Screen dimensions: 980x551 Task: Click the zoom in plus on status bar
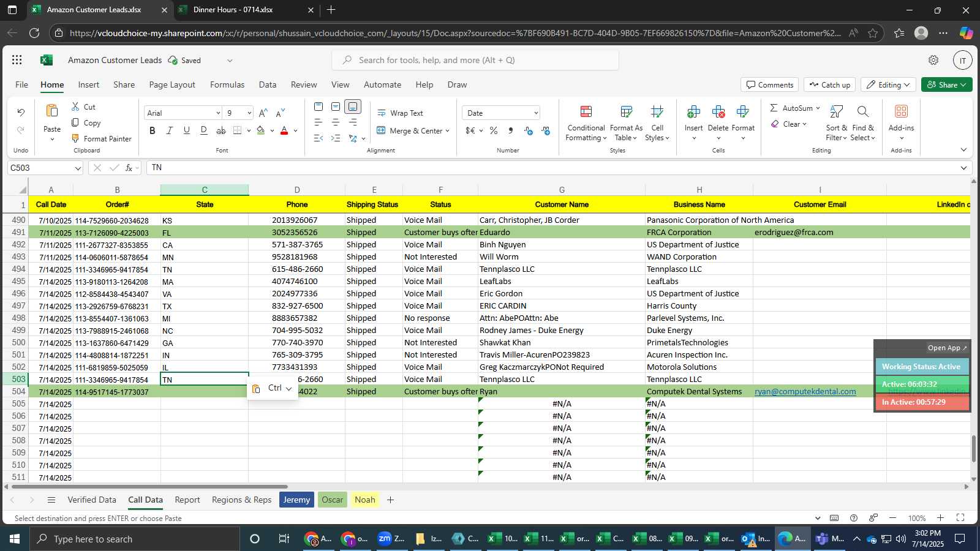[x=940, y=518]
